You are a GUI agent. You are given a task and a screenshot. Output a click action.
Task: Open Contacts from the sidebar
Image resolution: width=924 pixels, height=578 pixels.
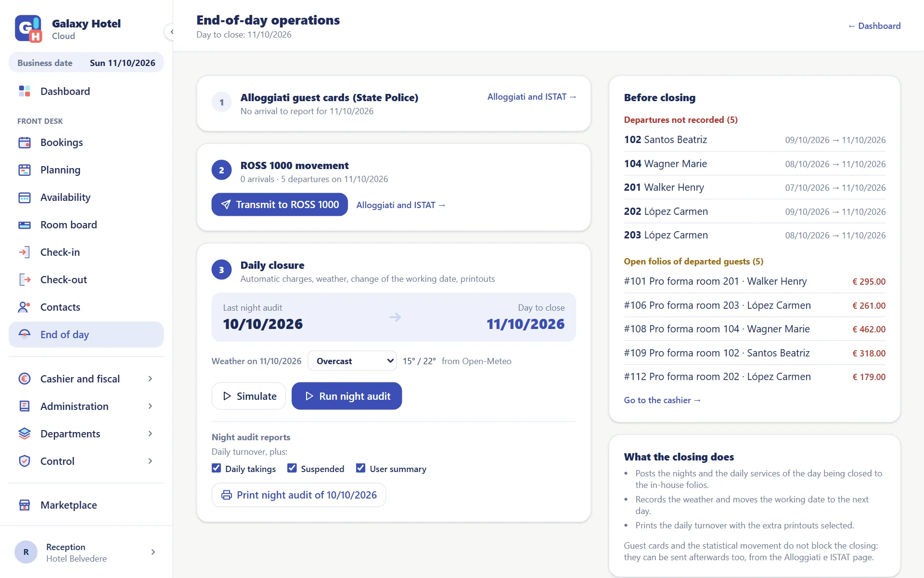[86, 307]
